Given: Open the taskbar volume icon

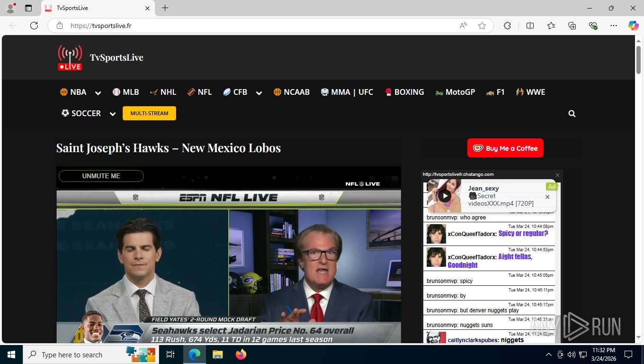Looking at the screenshot, I should pyautogui.click(x=572, y=355).
